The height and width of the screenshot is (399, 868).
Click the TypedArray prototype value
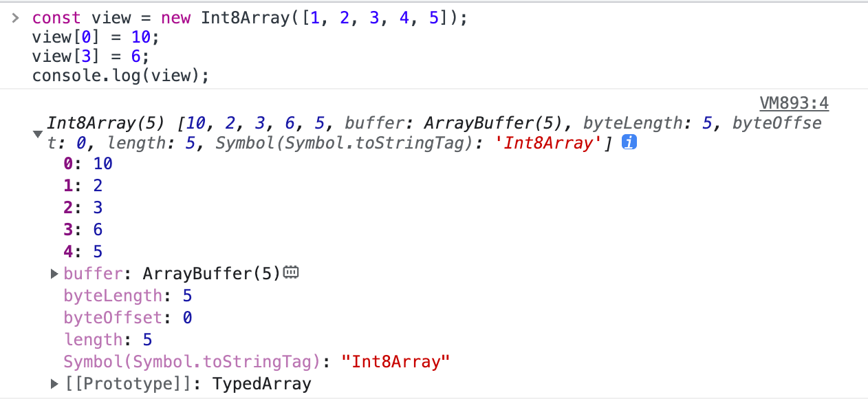262,384
